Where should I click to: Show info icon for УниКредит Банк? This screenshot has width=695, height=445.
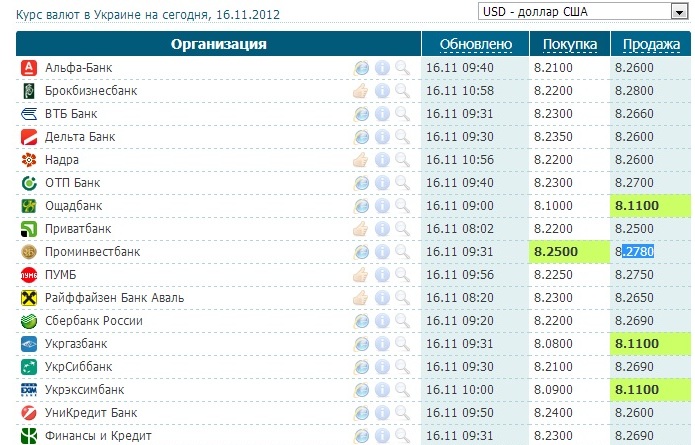[382, 414]
